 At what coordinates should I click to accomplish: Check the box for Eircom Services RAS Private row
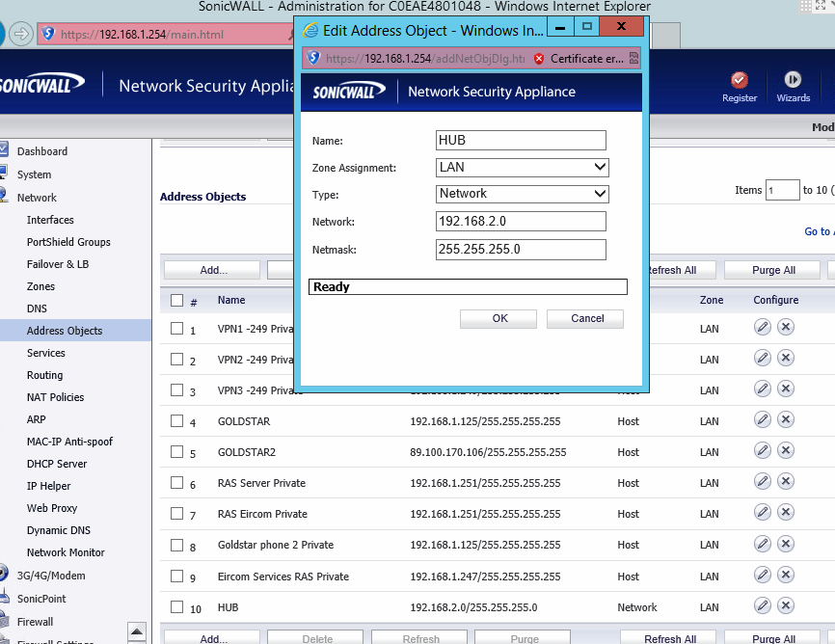176,576
